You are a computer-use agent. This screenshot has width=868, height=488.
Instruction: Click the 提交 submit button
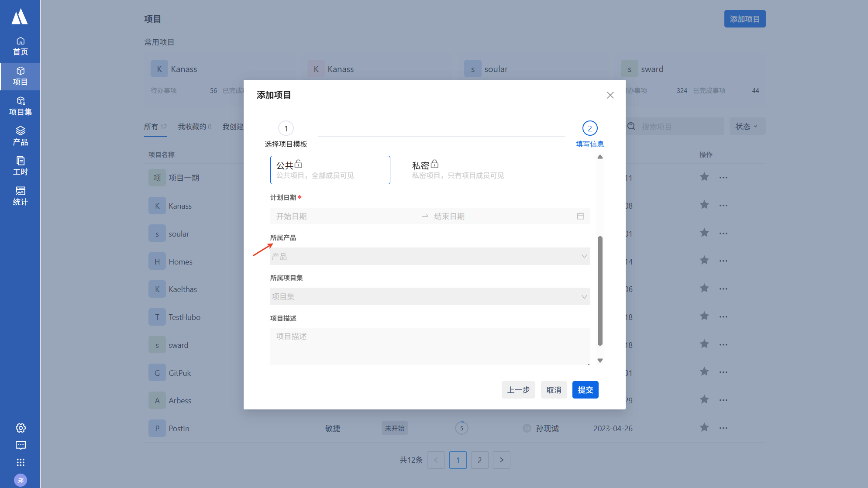click(x=585, y=390)
